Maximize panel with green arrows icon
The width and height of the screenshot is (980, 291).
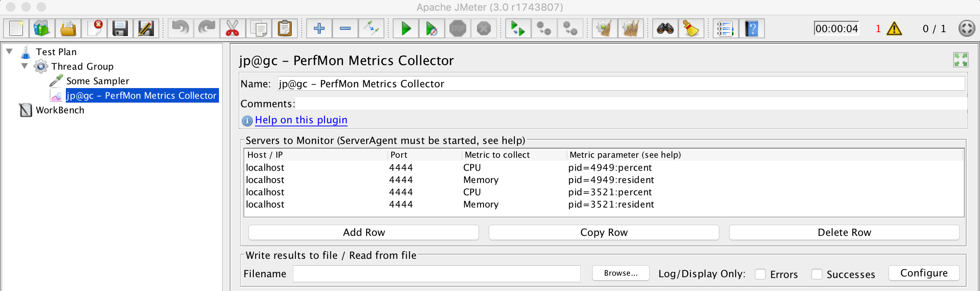[960, 60]
